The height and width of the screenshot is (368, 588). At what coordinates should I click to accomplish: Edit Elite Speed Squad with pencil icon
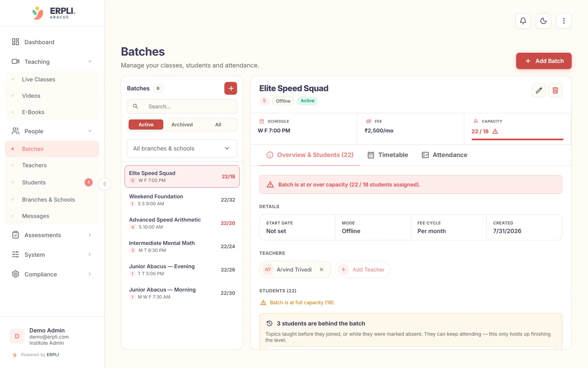[539, 90]
